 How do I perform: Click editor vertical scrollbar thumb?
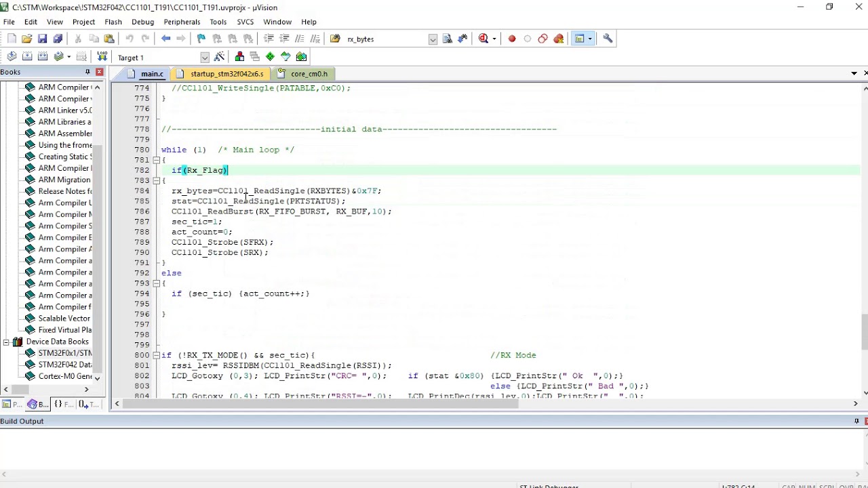(865, 331)
